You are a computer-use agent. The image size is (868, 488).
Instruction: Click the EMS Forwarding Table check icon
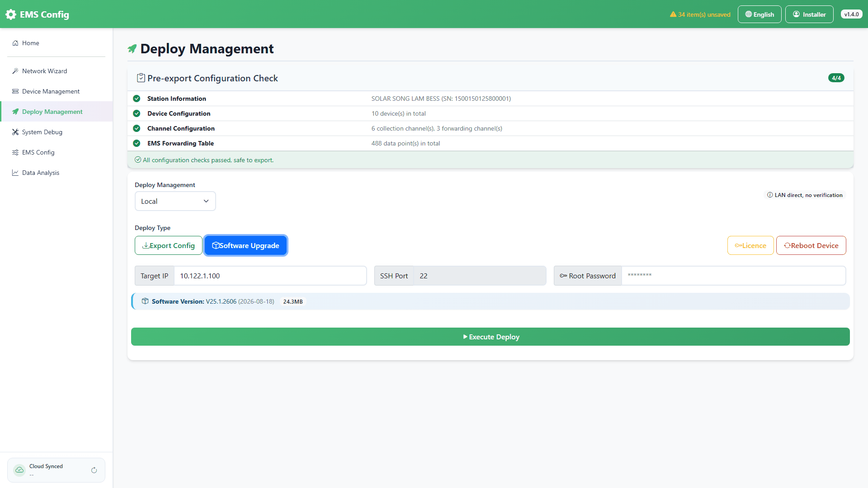(137, 143)
